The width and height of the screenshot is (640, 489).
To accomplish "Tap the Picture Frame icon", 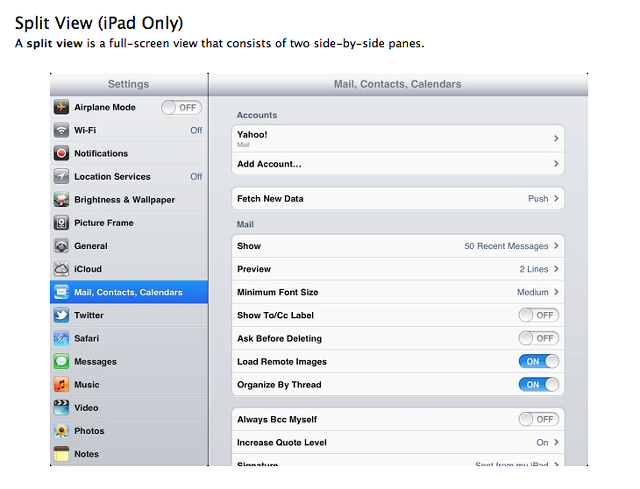I will pyautogui.click(x=61, y=223).
